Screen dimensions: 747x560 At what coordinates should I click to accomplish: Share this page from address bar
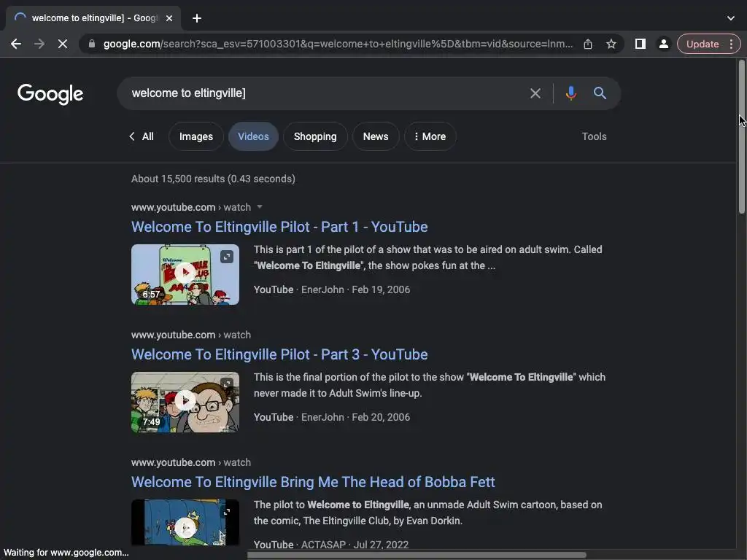click(x=588, y=44)
